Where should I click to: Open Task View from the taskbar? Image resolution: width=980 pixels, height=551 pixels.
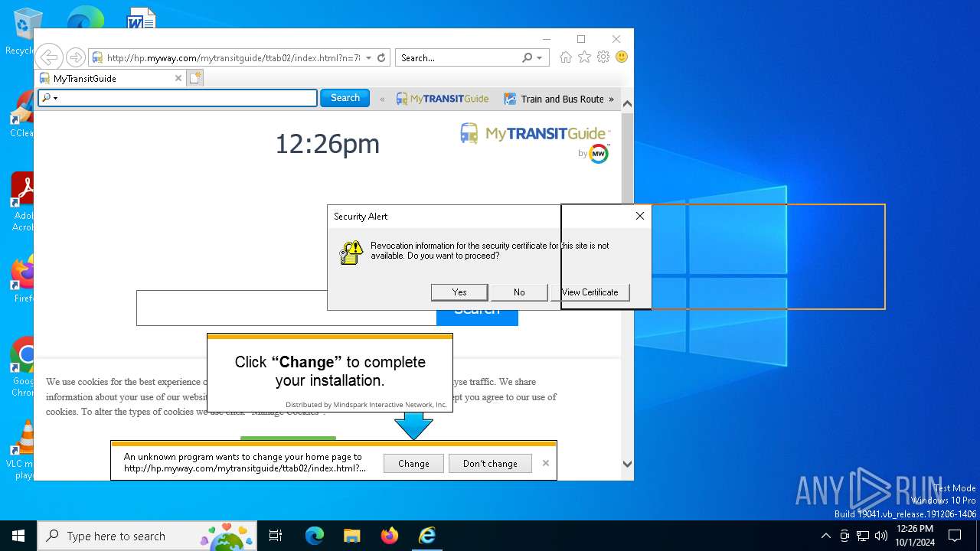[x=276, y=536]
